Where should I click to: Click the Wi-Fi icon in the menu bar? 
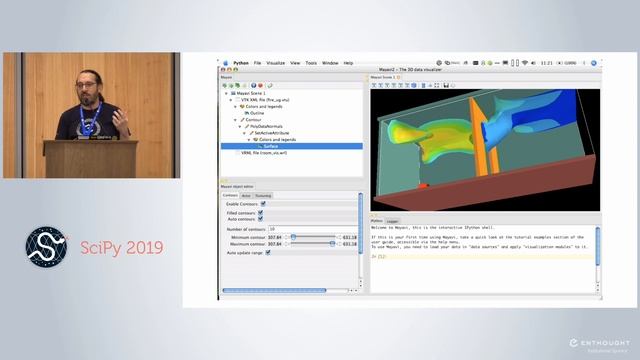[x=525, y=63]
